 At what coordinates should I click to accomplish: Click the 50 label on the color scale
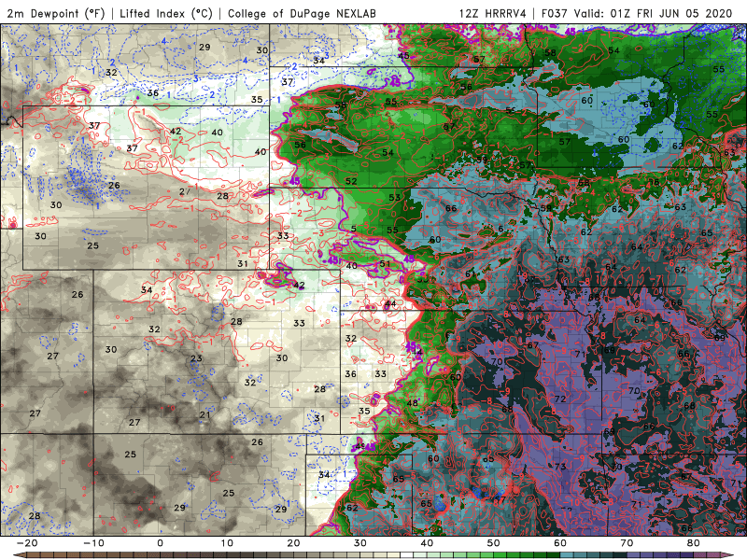pos(494,543)
